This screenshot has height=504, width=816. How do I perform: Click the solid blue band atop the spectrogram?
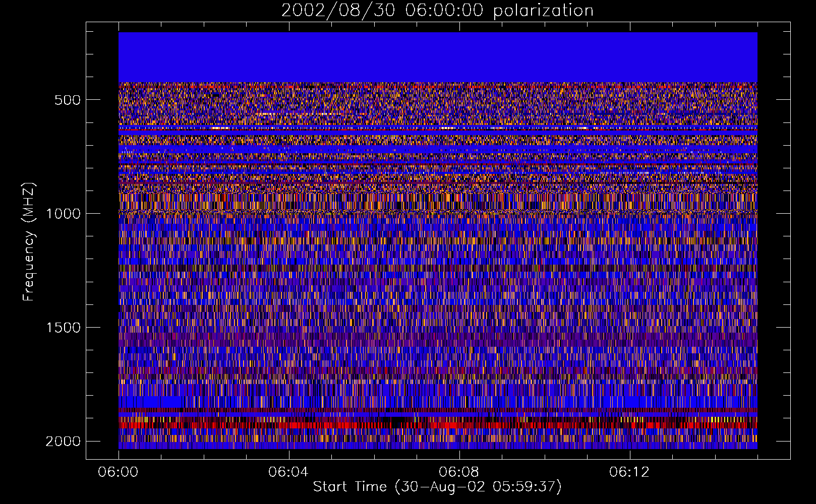(438, 57)
